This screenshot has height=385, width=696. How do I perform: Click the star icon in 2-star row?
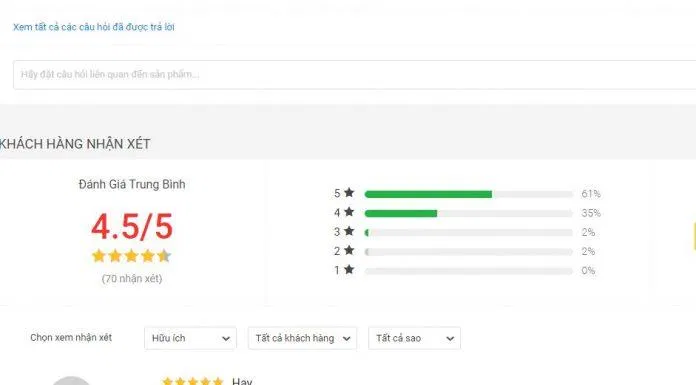tap(349, 250)
